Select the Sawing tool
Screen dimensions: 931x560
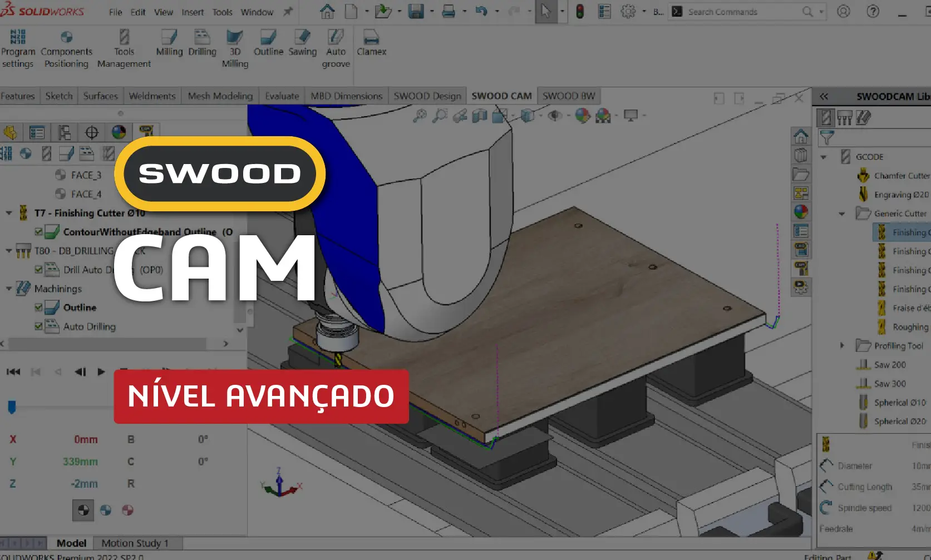tap(302, 43)
